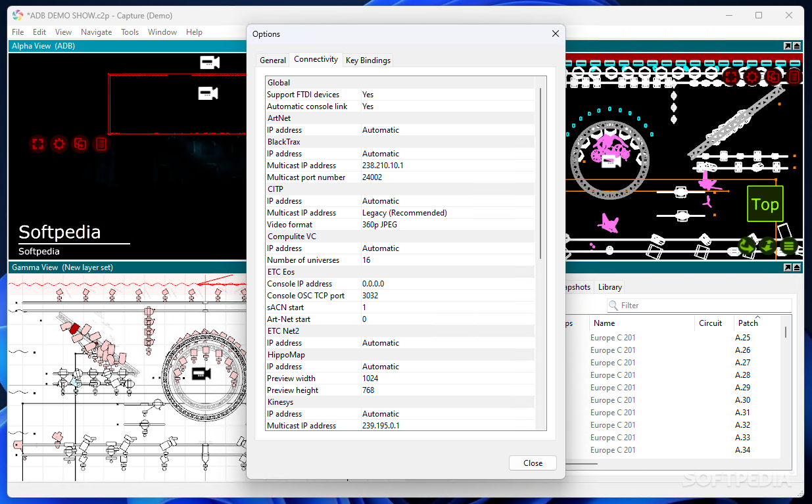This screenshot has width=812, height=504.
Task: Edit the Console IP address 0.0.0.0
Action: [448, 284]
